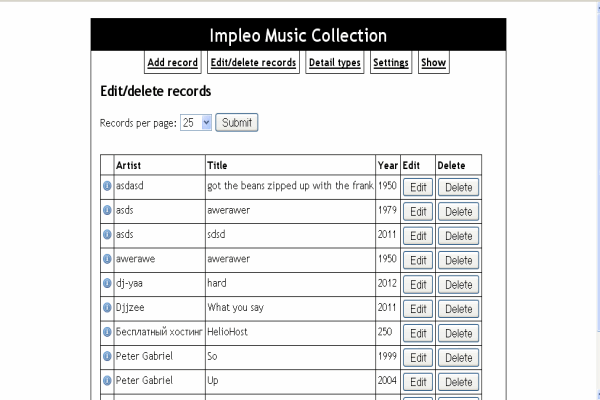Click info icon next to asdasd record
Image resolution: width=600 pixels, height=400 pixels.
click(x=107, y=186)
